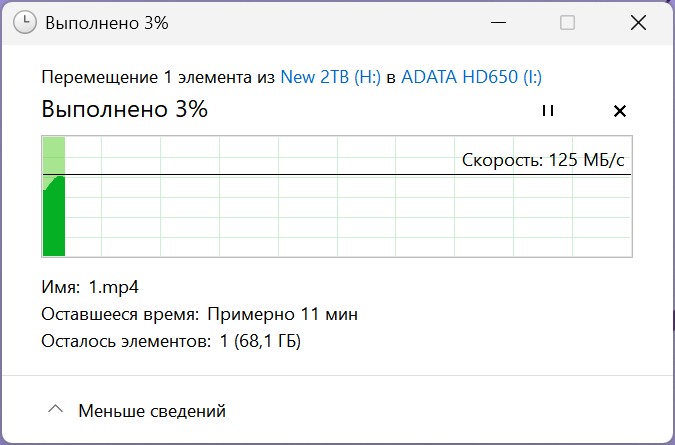Click the clock icon in title bar
The image size is (675, 445).
(25, 22)
